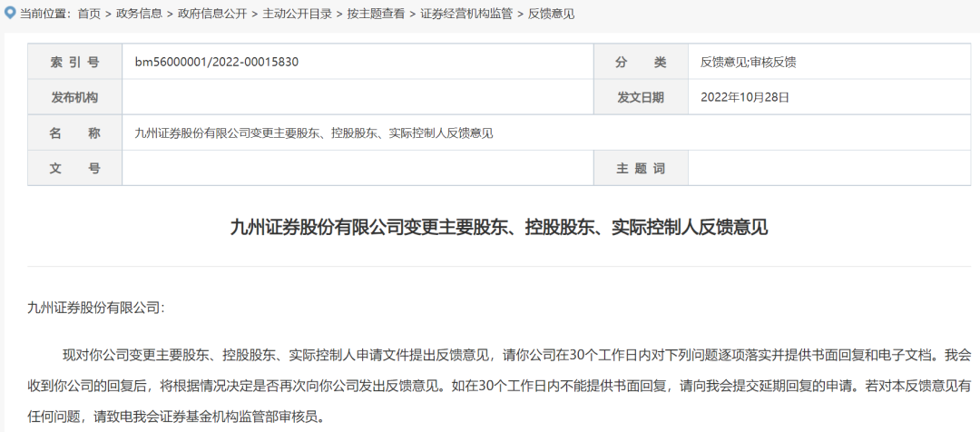
Task: Select the date 2022年10月28日
Action: (745, 97)
